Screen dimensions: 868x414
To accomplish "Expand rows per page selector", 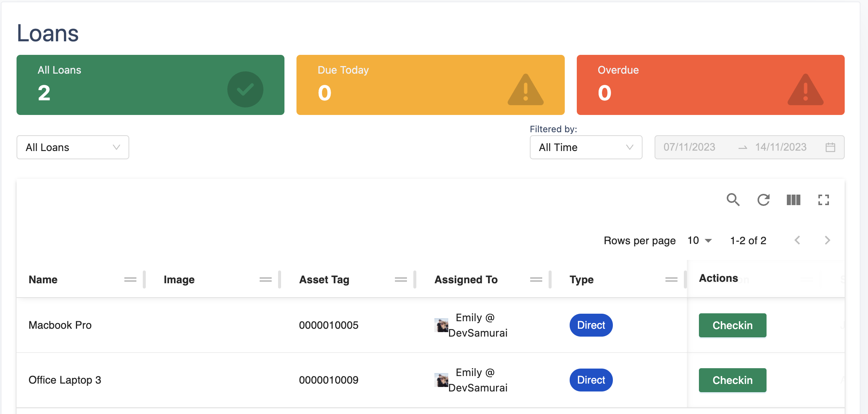I will click(x=700, y=240).
